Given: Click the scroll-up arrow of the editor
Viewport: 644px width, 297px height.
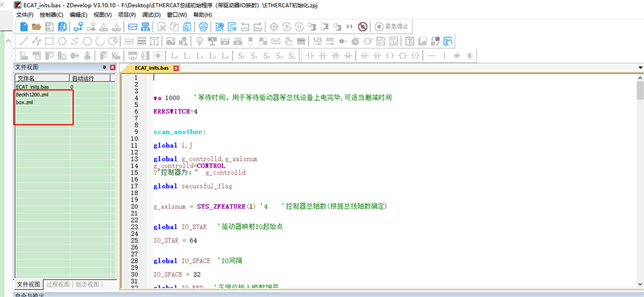Looking at the screenshot, I should pos(640,77).
